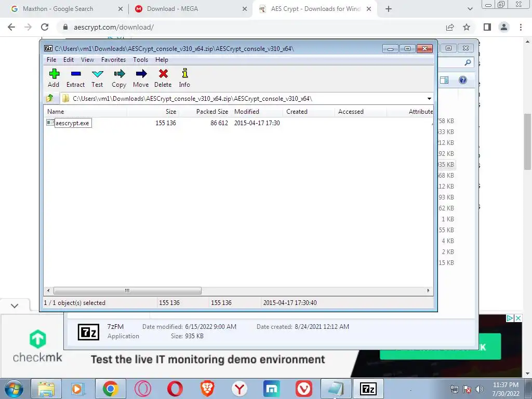This screenshot has width=532, height=399.
Task: Click the checkmk advertisement logo
Action: (x=37, y=345)
